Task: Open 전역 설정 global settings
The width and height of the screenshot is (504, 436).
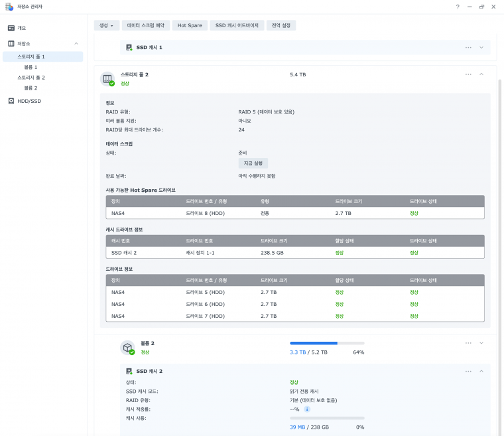Action: [281, 25]
